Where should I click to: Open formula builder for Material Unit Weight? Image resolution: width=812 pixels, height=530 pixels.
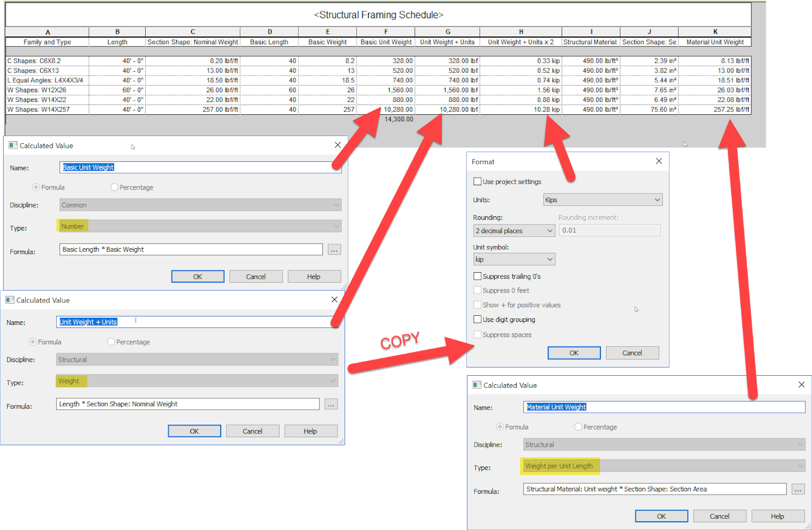797,489
